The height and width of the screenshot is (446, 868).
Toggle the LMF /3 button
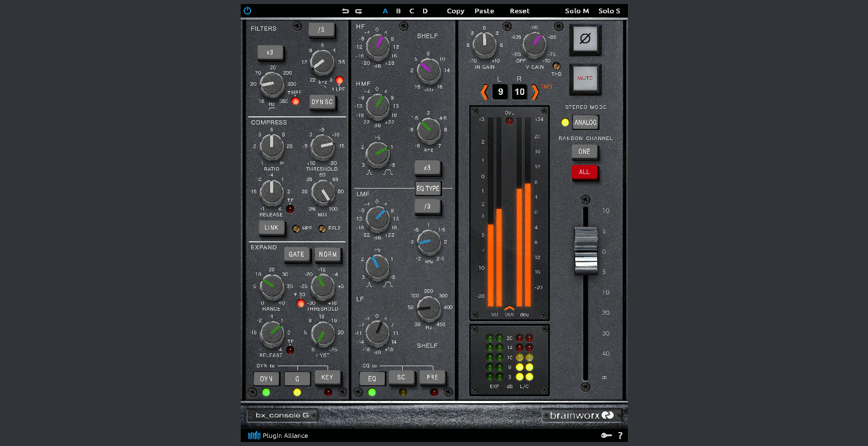427,207
